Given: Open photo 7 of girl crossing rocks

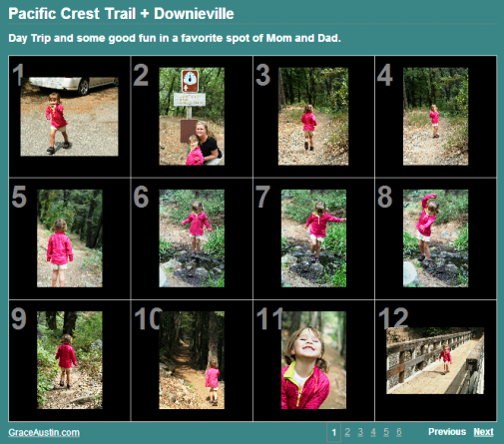Looking at the screenshot, I should click(x=313, y=238).
